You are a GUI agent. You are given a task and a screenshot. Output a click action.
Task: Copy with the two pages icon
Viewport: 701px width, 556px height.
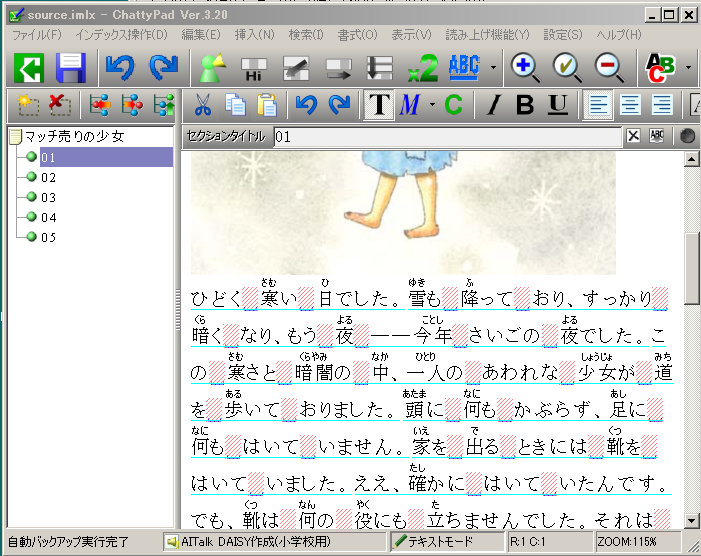235,105
